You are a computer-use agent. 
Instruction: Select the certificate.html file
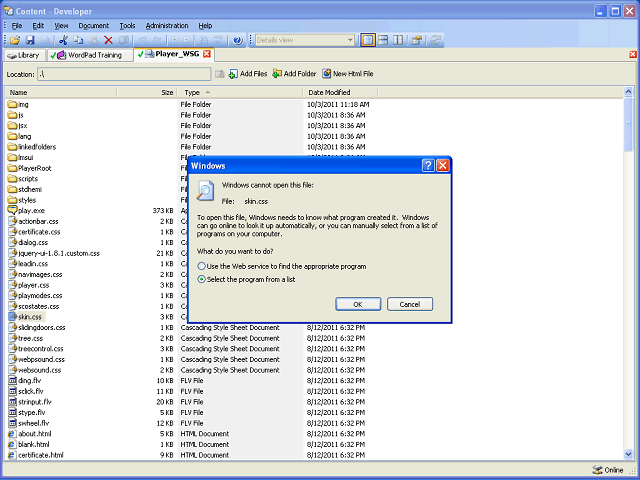coord(41,455)
